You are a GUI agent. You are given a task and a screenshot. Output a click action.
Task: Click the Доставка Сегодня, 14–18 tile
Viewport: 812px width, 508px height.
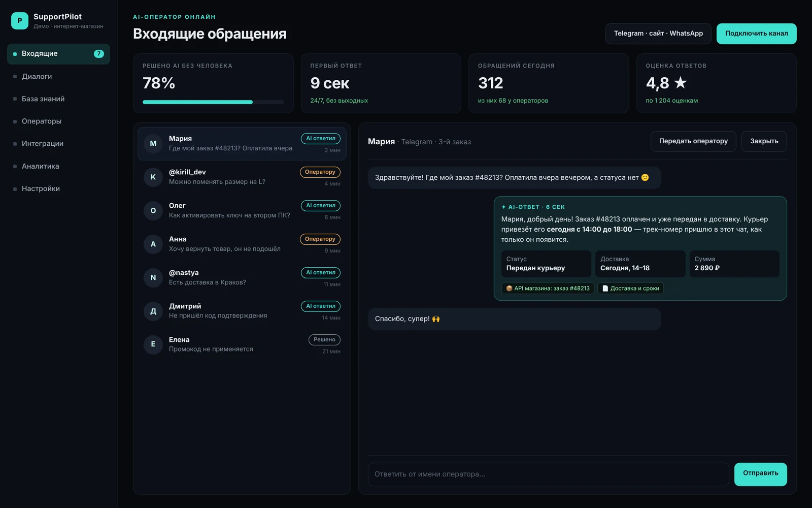[x=640, y=264]
